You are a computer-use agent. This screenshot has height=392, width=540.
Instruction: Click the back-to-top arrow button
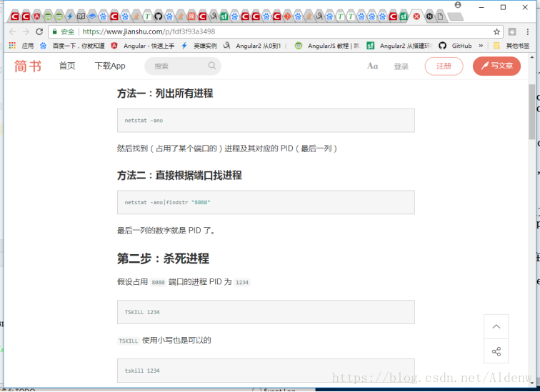click(496, 326)
